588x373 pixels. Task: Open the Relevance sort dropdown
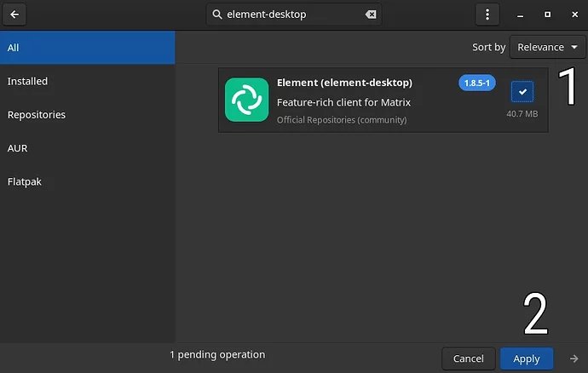pos(547,47)
